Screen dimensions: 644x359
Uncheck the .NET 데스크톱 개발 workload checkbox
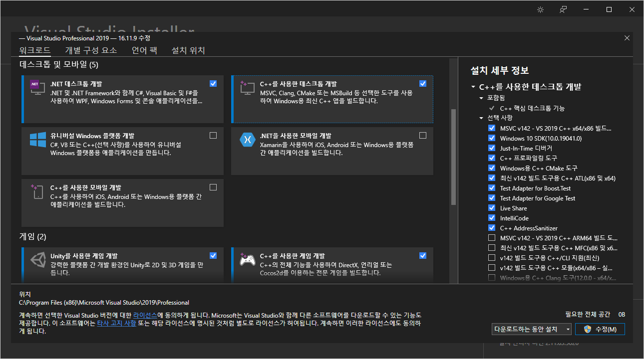(x=213, y=84)
